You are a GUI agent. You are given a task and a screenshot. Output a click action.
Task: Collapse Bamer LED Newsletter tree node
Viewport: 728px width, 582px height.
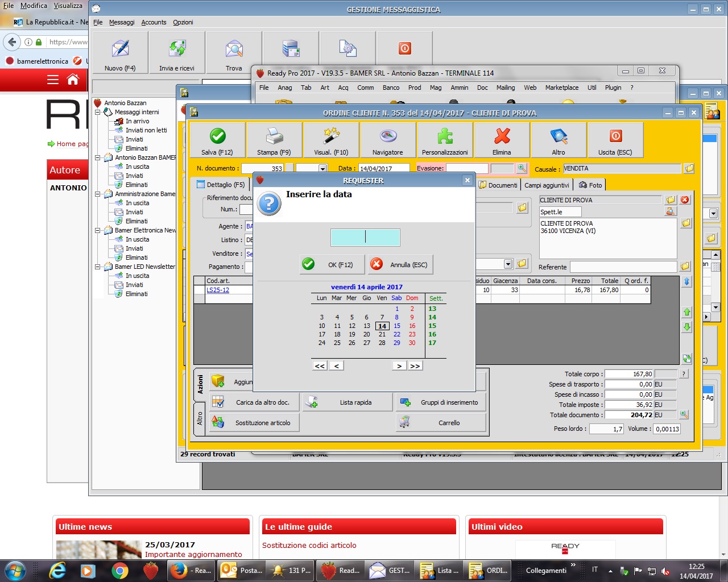pos(97,267)
